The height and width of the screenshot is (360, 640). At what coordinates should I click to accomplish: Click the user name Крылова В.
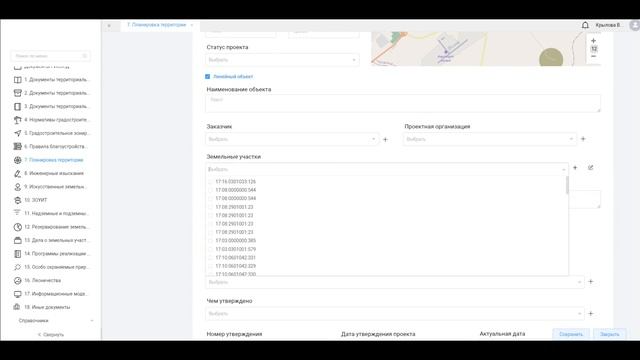608,25
